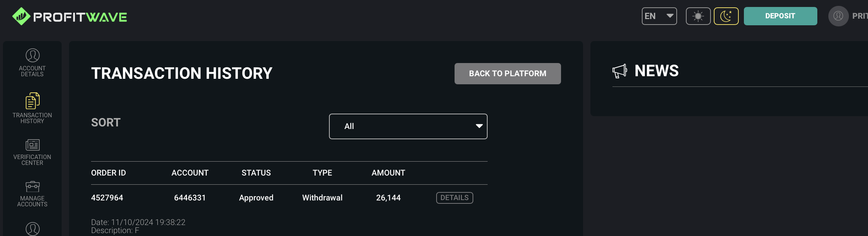View Details for order 4527964
Image resolution: width=868 pixels, height=236 pixels.
[454, 198]
